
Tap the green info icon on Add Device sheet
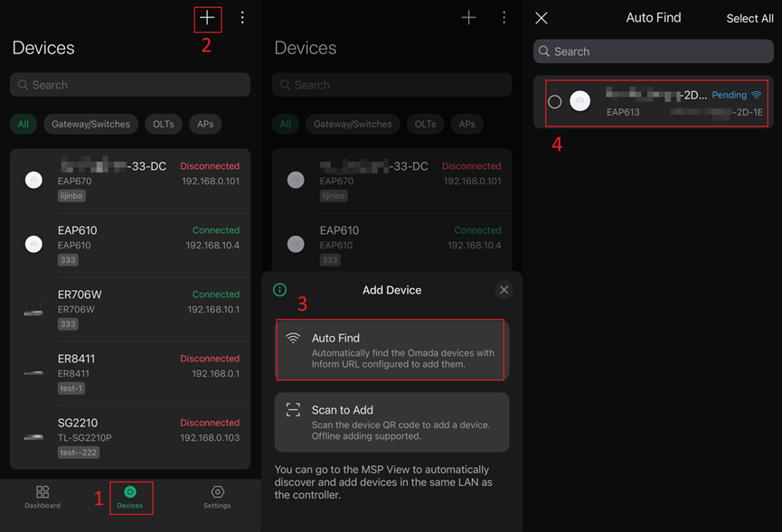tap(279, 289)
